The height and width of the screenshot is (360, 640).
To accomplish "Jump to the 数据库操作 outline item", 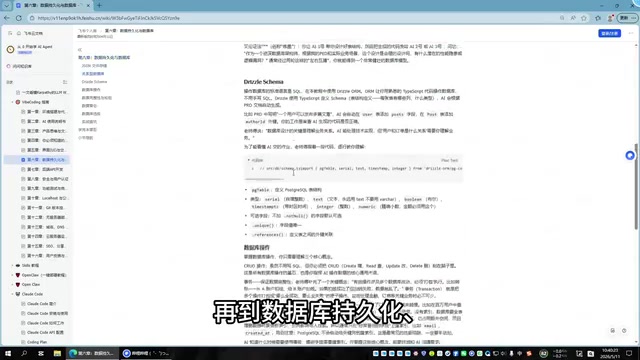I will (91, 90).
